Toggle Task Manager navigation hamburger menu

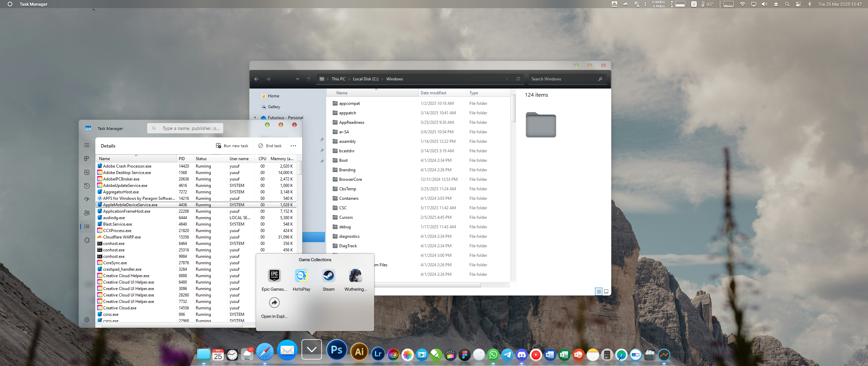point(87,145)
